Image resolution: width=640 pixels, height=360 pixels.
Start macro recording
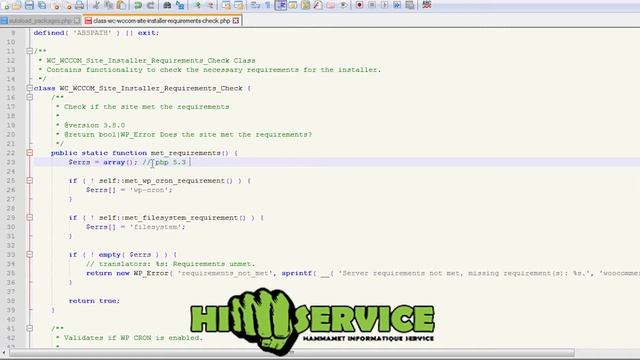coord(360,5)
